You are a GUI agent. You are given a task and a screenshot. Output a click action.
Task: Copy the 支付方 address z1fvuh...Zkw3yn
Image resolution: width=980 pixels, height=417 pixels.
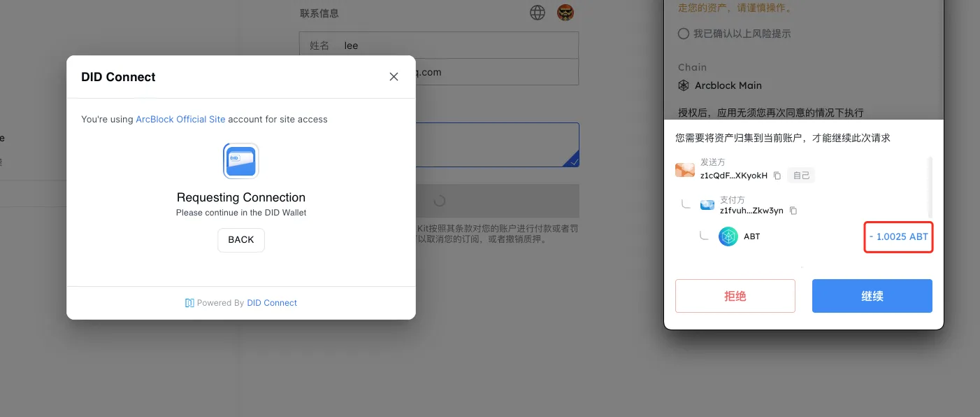(793, 211)
